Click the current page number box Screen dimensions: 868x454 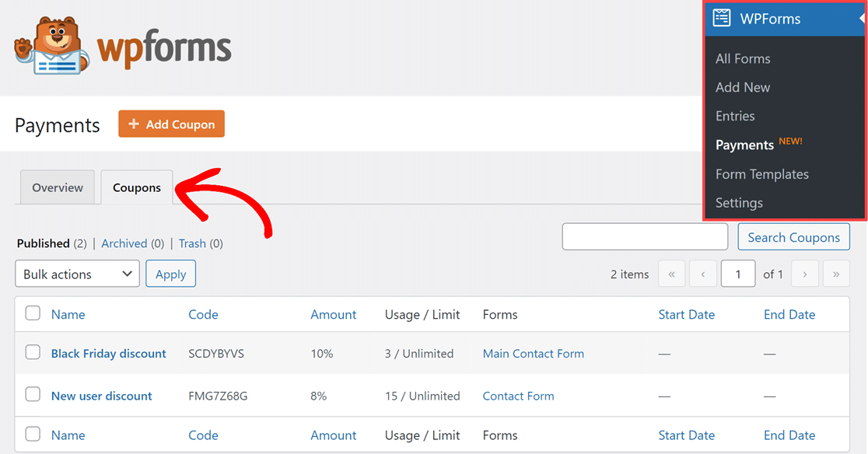point(738,274)
